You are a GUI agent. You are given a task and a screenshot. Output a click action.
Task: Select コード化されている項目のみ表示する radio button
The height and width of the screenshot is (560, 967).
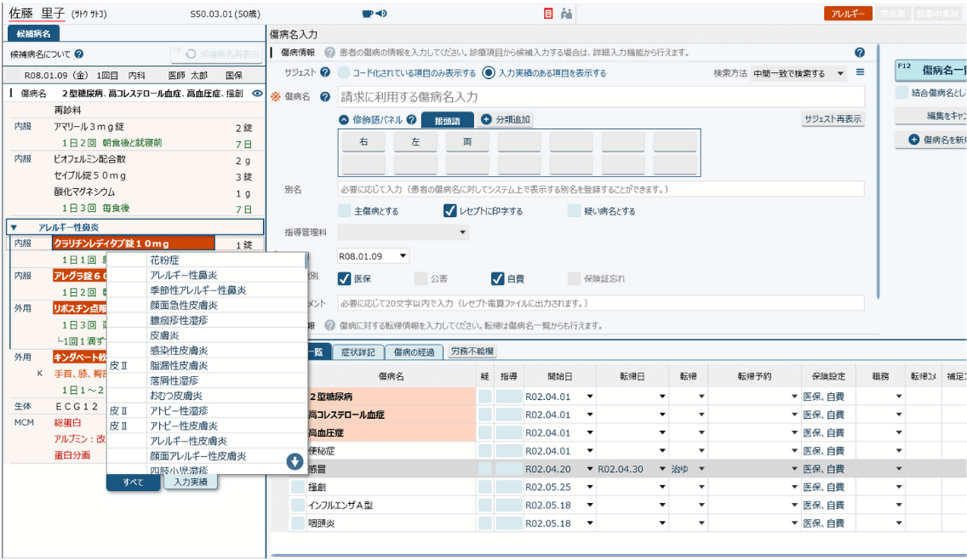344,73
